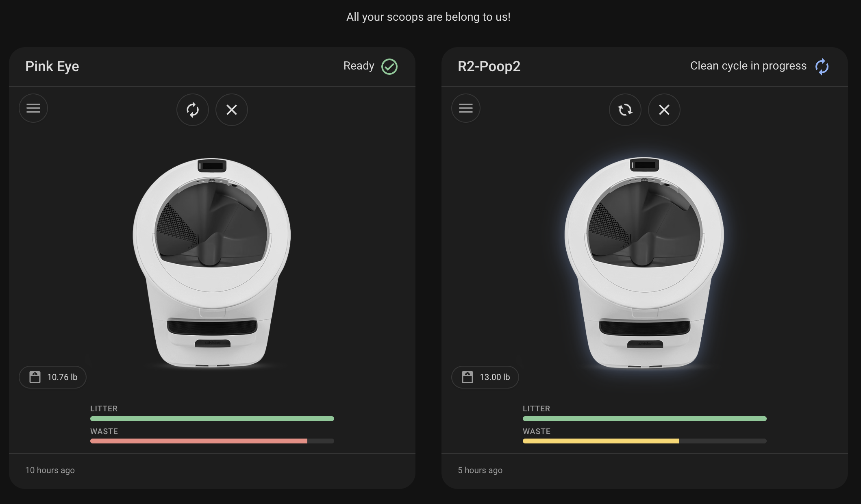861x504 pixels.
Task: Cancel the R2-Poop2 clean cycle
Action: 664,110
